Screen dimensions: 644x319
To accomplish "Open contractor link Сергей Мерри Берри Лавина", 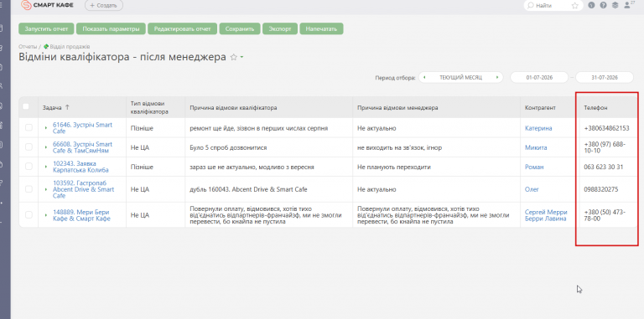I will tap(546, 215).
